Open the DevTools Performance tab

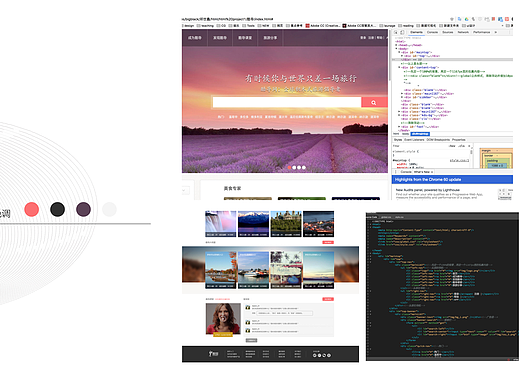tap(482, 32)
